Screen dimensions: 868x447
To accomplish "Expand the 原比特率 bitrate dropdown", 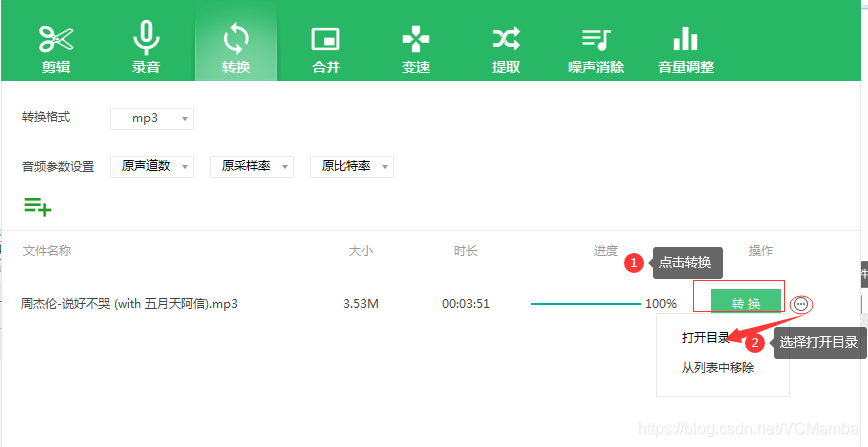I will coord(352,166).
